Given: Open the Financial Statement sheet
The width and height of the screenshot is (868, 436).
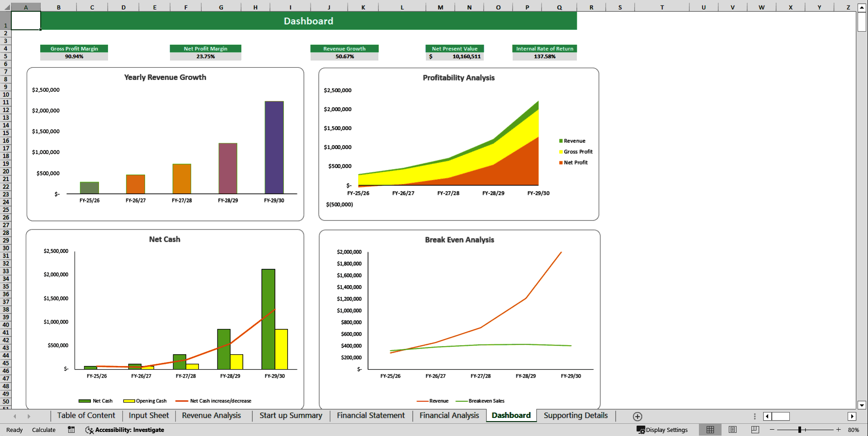Looking at the screenshot, I should (x=370, y=415).
